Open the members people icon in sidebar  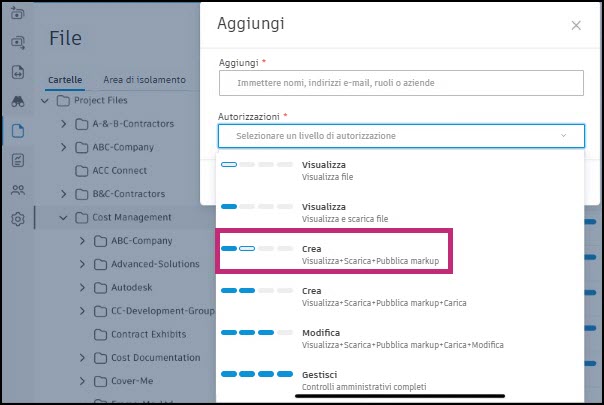[x=18, y=189]
